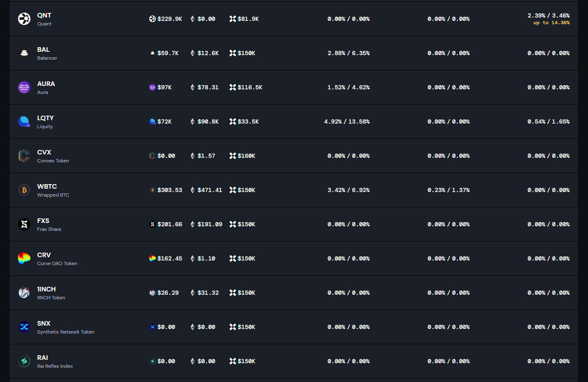Click the small bitcoin icon beside $303.53

[x=153, y=190]
